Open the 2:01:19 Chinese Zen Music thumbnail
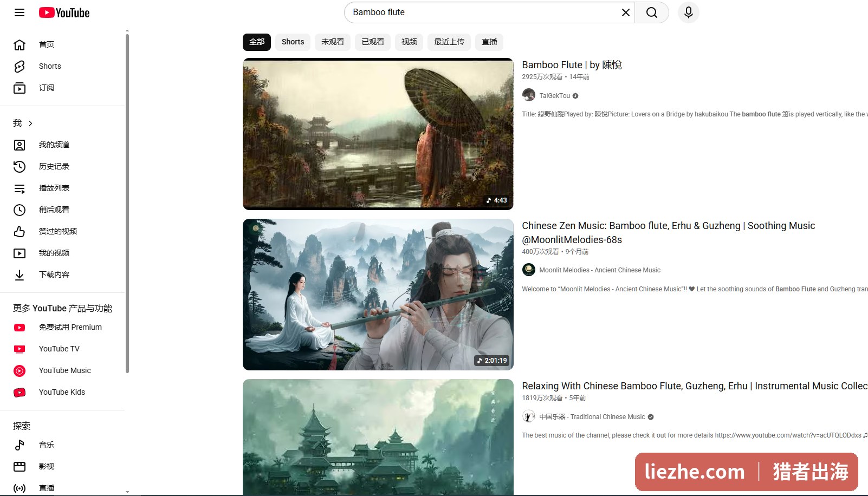The image size is (868, 496). (378, 295)
